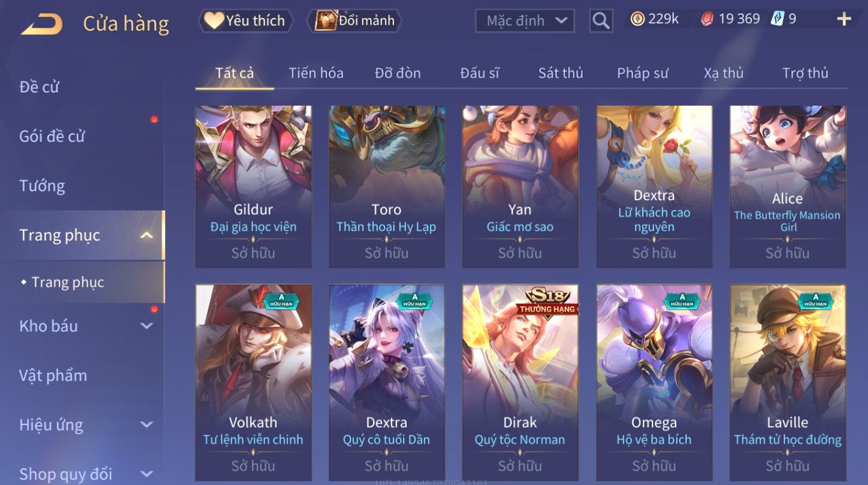
Task: Open Đổi mảnh fragment exchange
Action: point(355,21)
